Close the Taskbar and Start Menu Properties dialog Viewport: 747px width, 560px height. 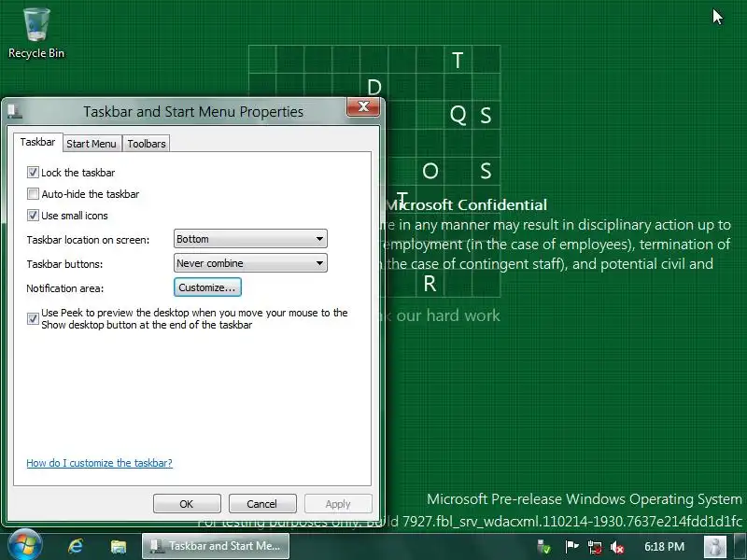(x=363, y=106)
